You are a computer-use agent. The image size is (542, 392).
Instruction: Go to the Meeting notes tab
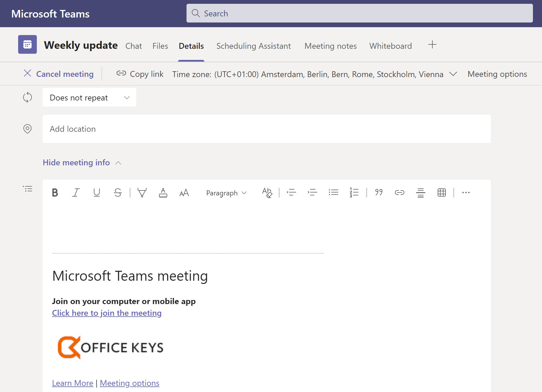(331, 46)
